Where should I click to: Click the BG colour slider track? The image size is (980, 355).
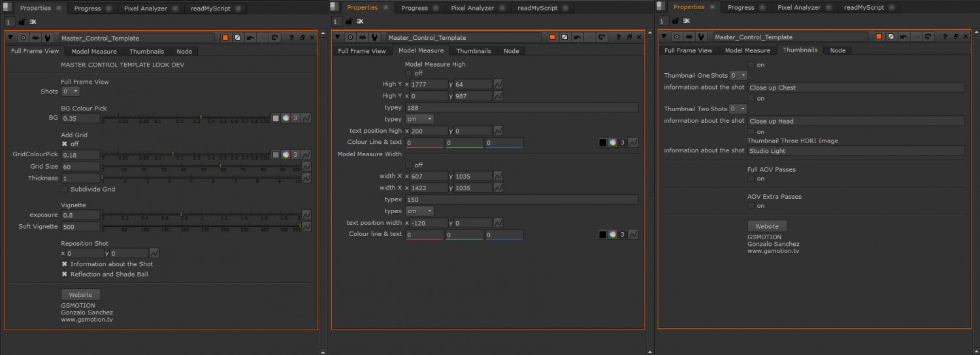(186, 118)
